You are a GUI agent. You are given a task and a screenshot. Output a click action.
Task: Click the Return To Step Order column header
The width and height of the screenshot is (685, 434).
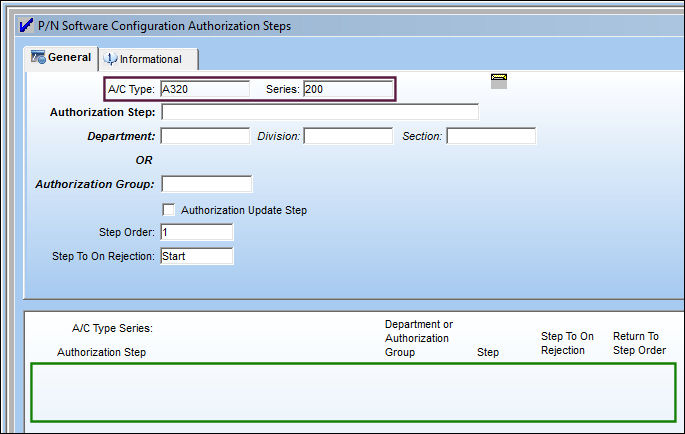(x=639, y=343)
